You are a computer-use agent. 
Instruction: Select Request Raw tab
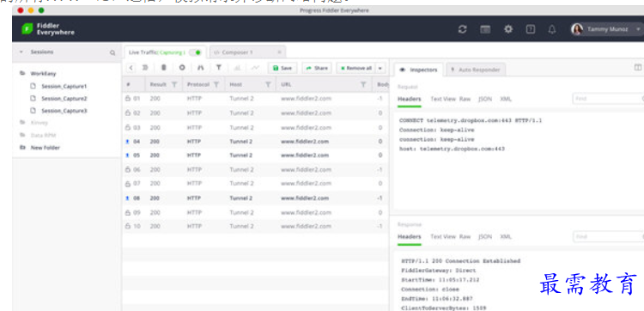[x=465, y=99]
